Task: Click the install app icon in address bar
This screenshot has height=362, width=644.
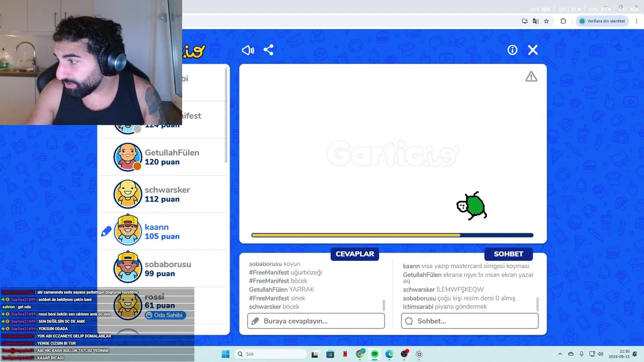Action: [525, 21]
